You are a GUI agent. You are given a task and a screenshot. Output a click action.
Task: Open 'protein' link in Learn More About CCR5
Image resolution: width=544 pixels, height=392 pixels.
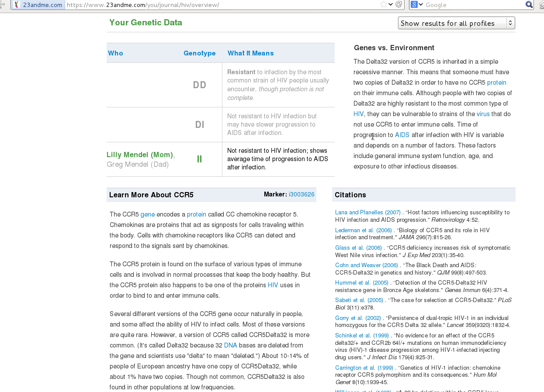click(x=197, y=214)
